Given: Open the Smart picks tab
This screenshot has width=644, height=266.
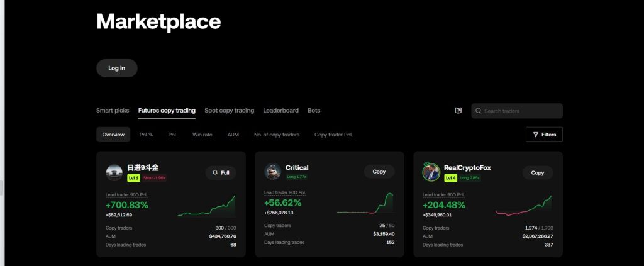Looking at the screenshot, I should click(113, 111).
